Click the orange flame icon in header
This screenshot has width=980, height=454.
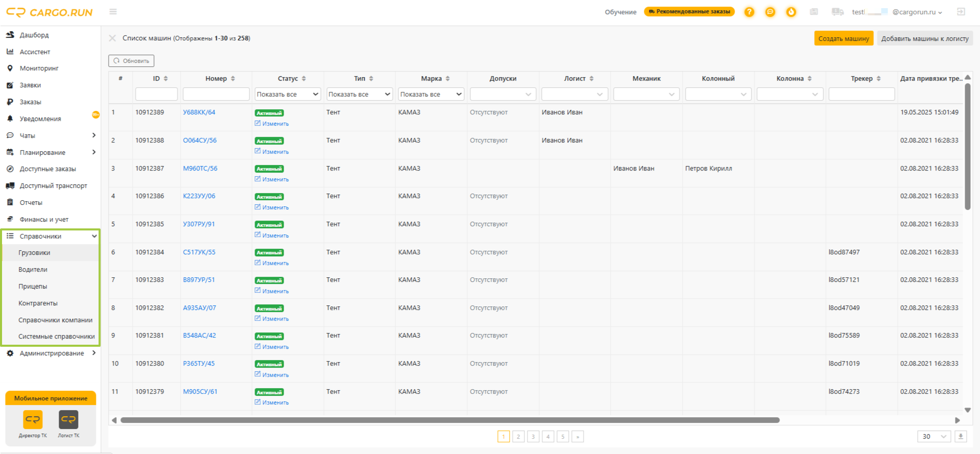coord(791,12)
